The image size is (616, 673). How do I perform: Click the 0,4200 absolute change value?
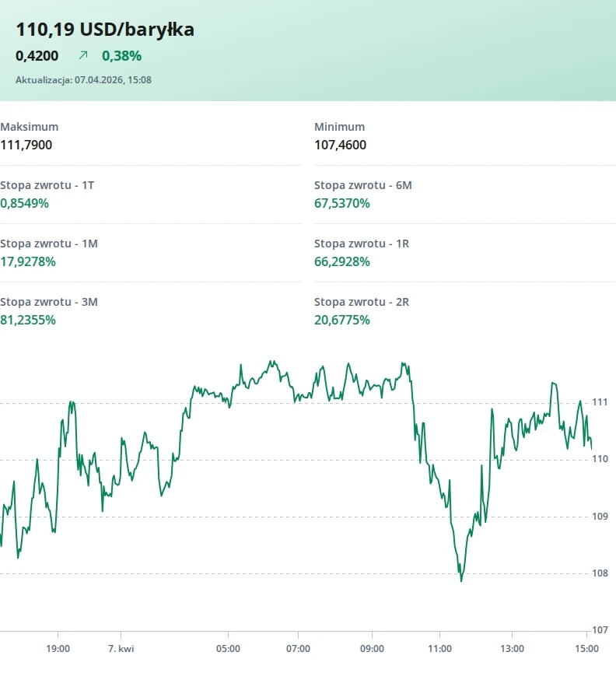tap(37, 56)
